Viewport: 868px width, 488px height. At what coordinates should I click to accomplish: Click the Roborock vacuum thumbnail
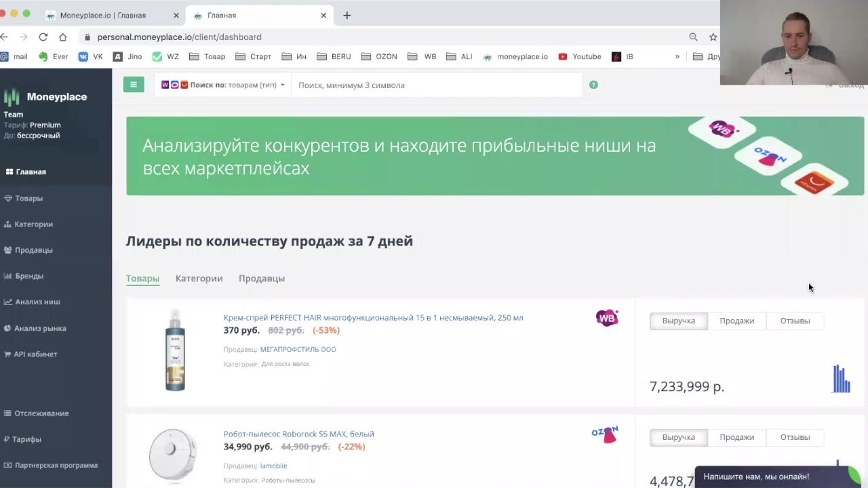(x=173, y=455)
